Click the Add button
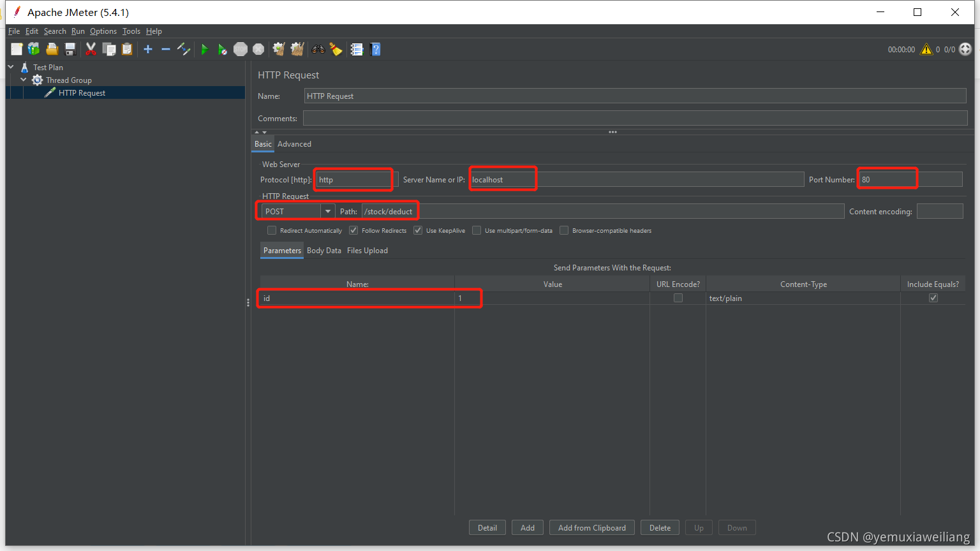 pyautogui.click(x=528, y=527)
